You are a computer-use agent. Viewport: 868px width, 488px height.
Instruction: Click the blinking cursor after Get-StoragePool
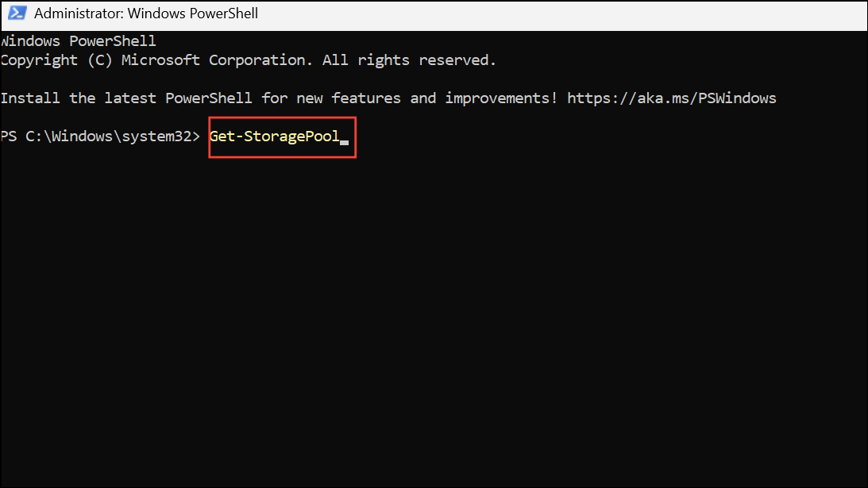tap(345, 142)
